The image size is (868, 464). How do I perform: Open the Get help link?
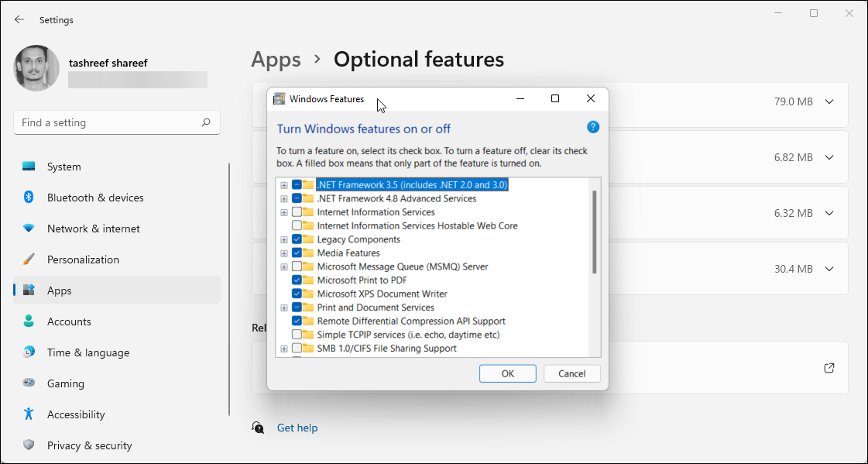coord(297,427)
